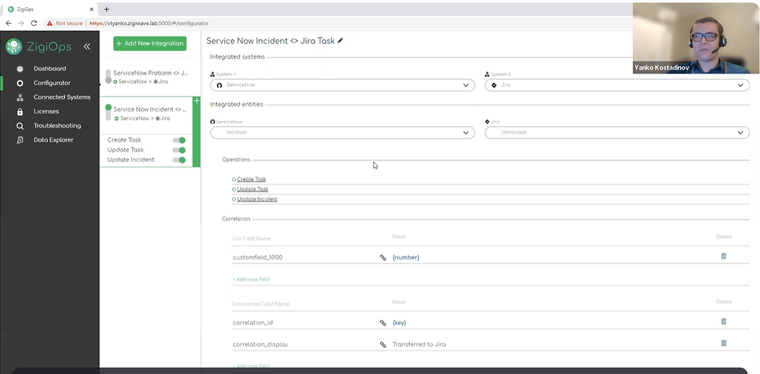The height and width of the screenshot is (374, 760).
Task: Click the ZigiOps octopus logo
Action: [14, 47]
